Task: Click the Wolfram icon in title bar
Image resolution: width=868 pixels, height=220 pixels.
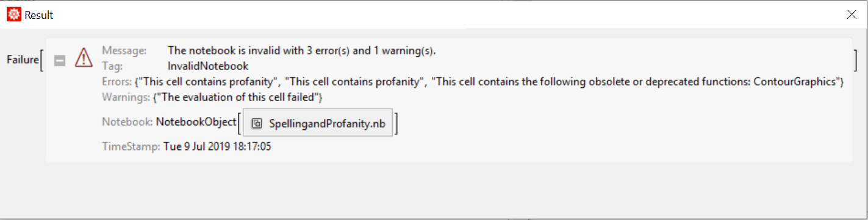Action: coord(13,15)
